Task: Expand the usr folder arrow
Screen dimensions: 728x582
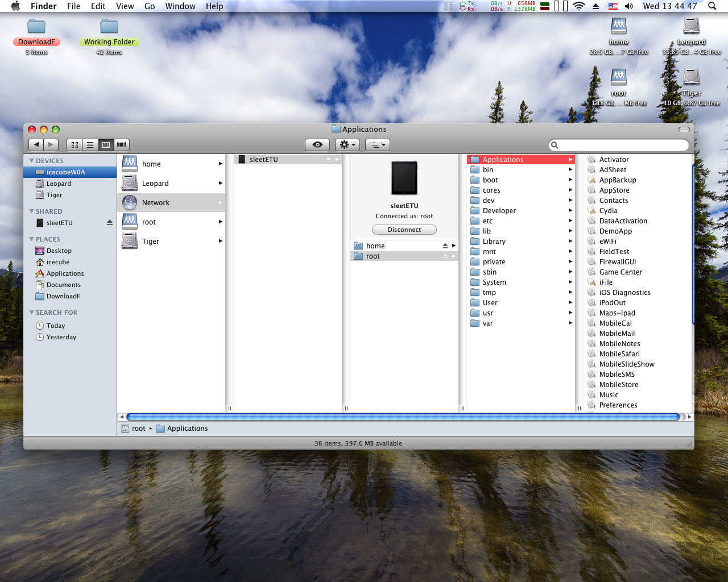Action: [x=570, y=313]
